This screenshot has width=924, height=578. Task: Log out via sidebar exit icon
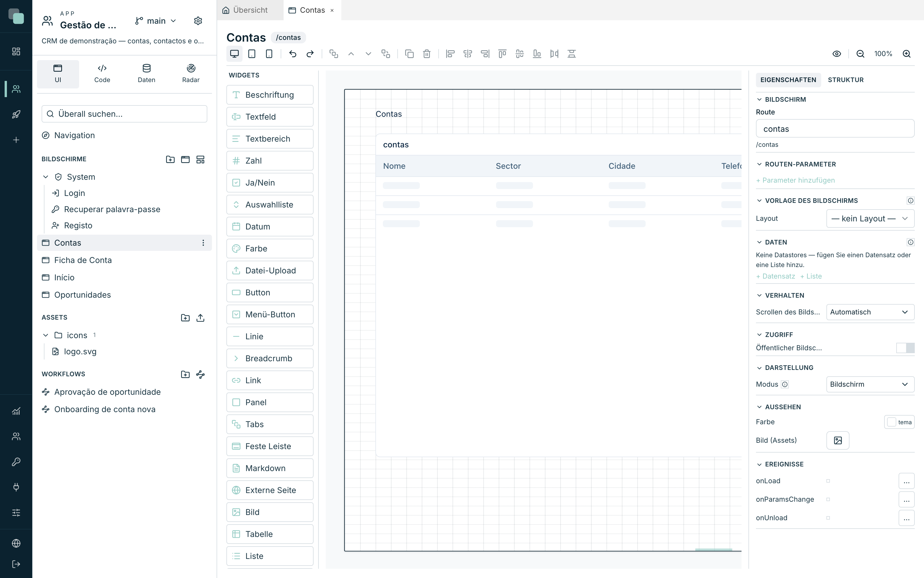pyautogui.click(x=16, y=564)
